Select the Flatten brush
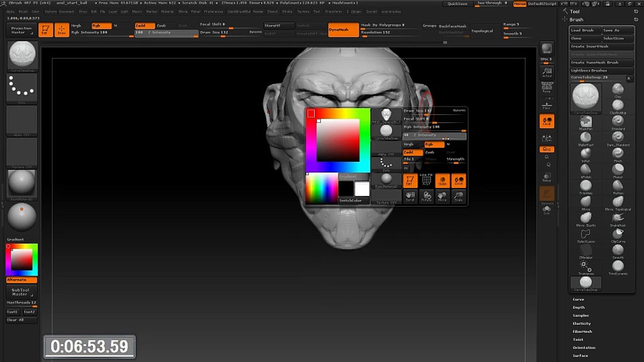Screen dimensions: 644x362 tap(618, 187)
